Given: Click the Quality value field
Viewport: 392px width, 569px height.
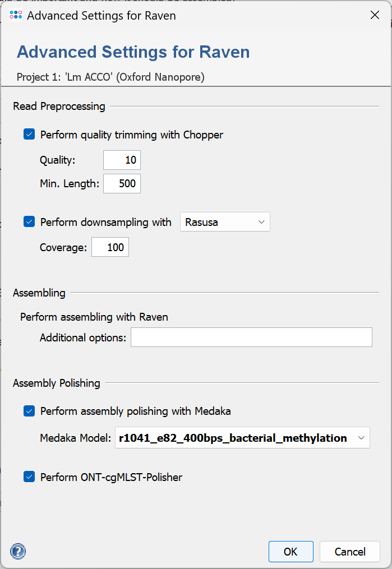Looking at the screenshot, I should [x=122, y=160].
